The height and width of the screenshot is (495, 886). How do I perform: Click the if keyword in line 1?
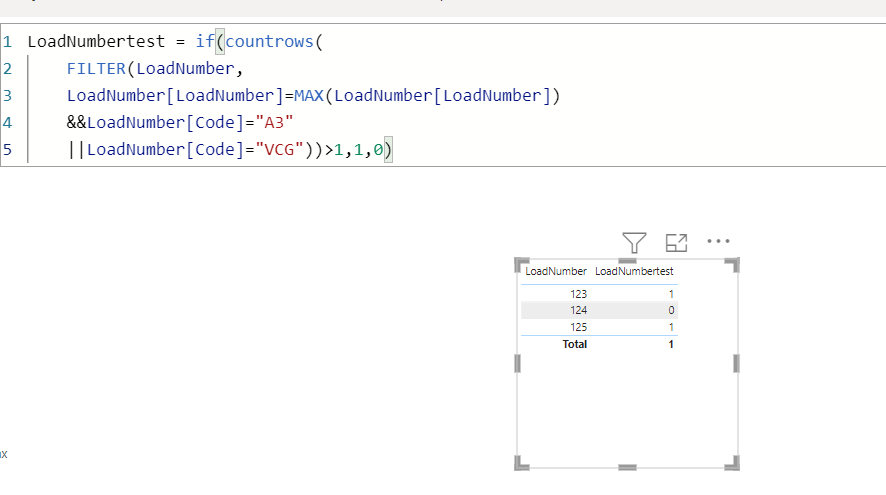pos(205,41)
